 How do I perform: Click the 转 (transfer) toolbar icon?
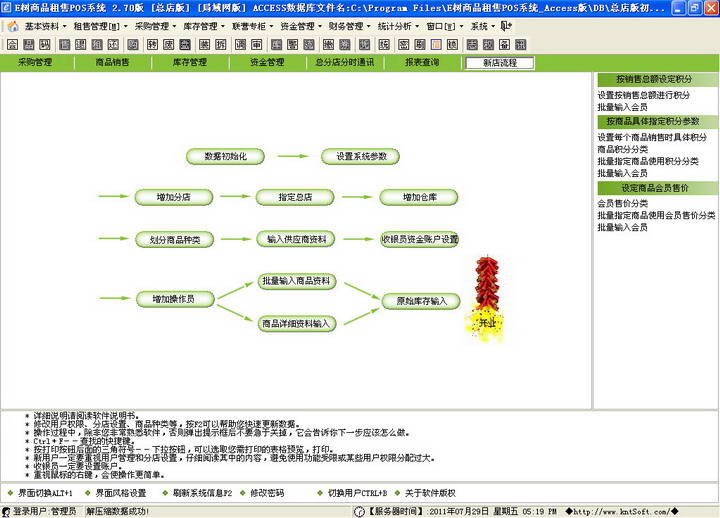point(152,45)
